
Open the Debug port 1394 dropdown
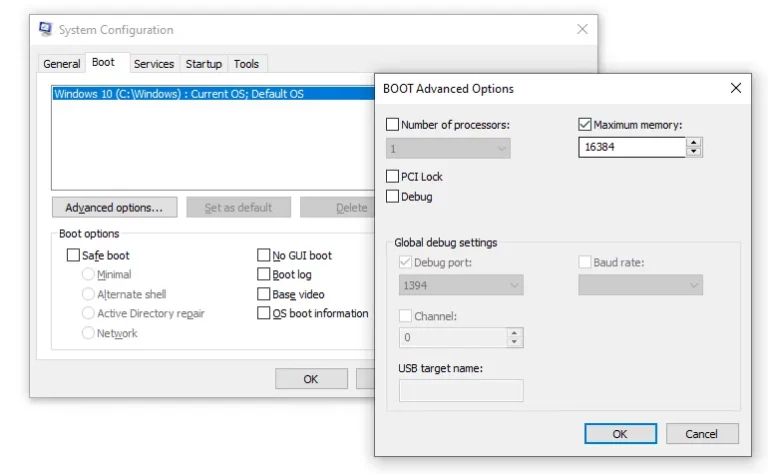pos(461,285)
